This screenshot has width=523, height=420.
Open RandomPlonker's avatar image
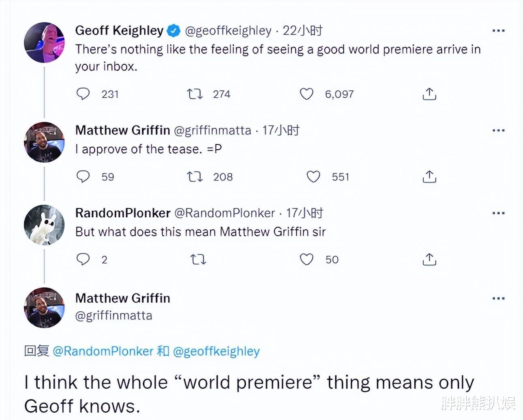(44, 225)
